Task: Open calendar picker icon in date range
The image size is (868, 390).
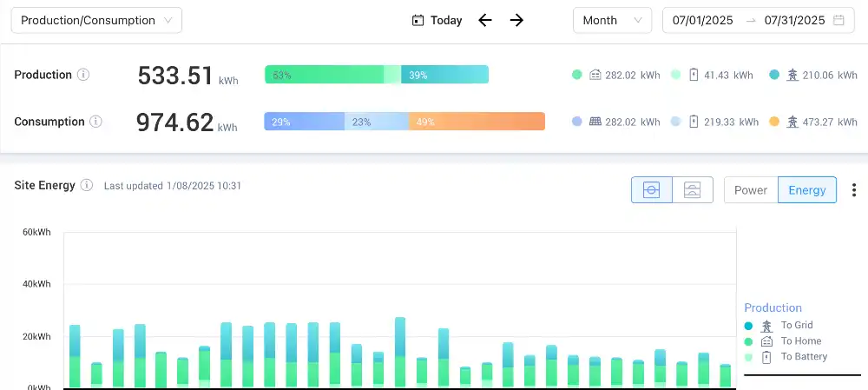Action: point(838,20)
